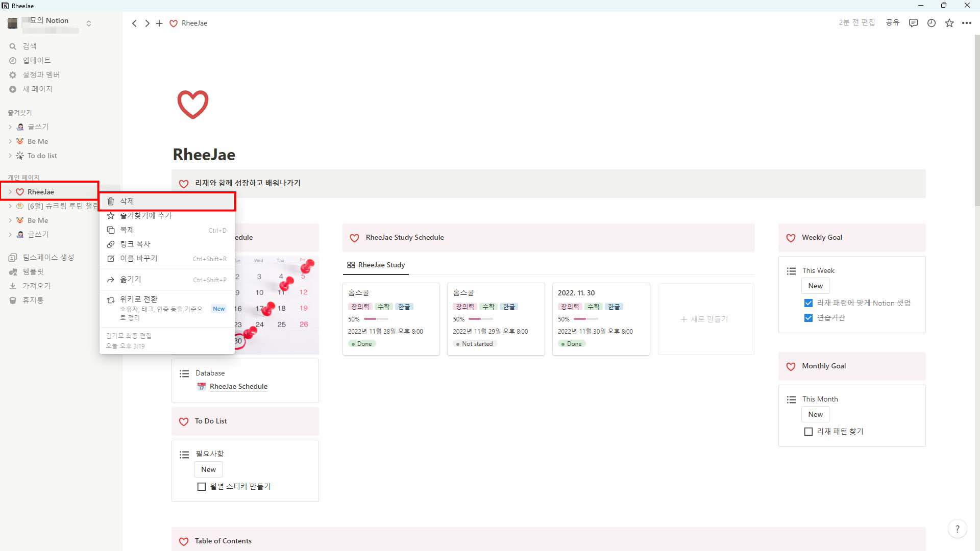This screenshot has height=551, width=980.
Task: Click the 새로 만들기 empty card
Action: pyautogui.click(x=705, y=319)
